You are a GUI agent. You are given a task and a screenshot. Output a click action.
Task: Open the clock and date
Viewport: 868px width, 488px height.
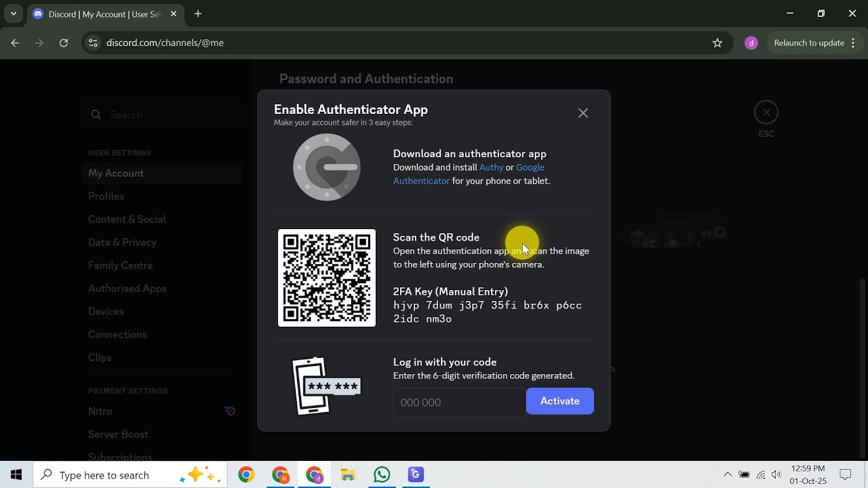click(x=808, y=475)
